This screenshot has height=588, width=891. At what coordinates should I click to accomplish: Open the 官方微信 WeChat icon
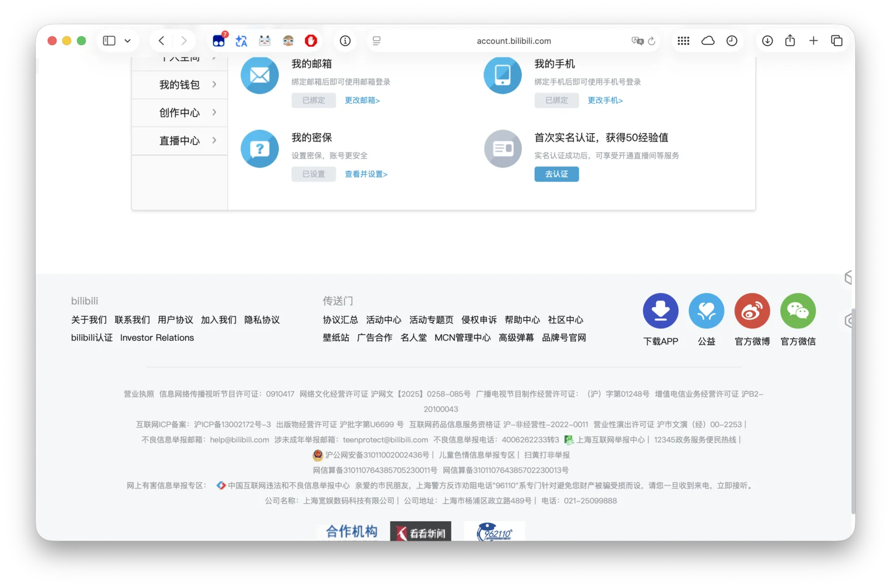[x=797, y=311]
